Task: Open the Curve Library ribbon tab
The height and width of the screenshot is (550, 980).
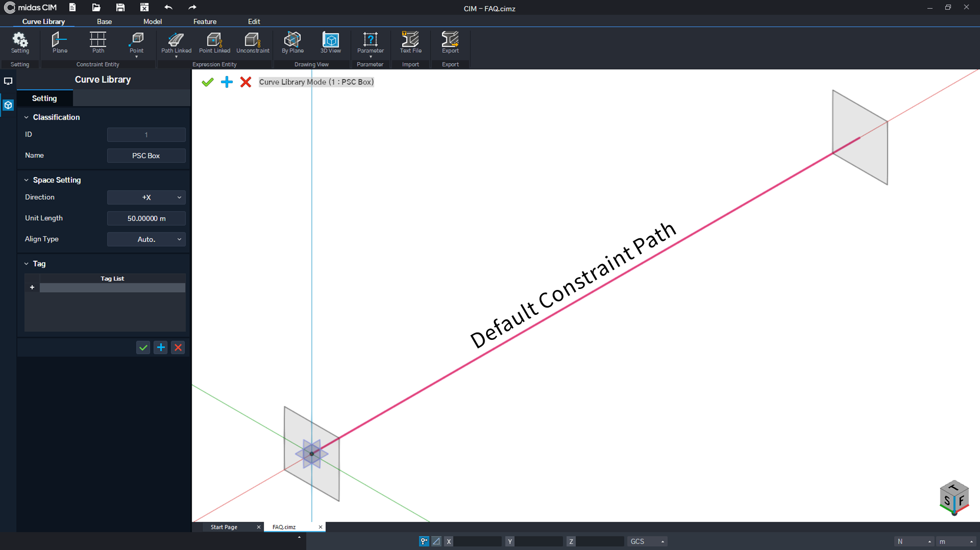Action: (44, 22)
